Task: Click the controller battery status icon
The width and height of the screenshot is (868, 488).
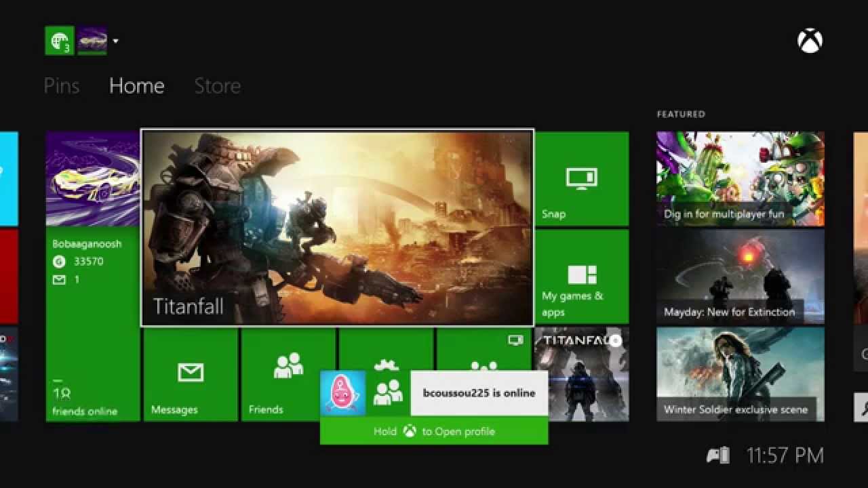Action: pyautogui.click(x=718, y=455)
